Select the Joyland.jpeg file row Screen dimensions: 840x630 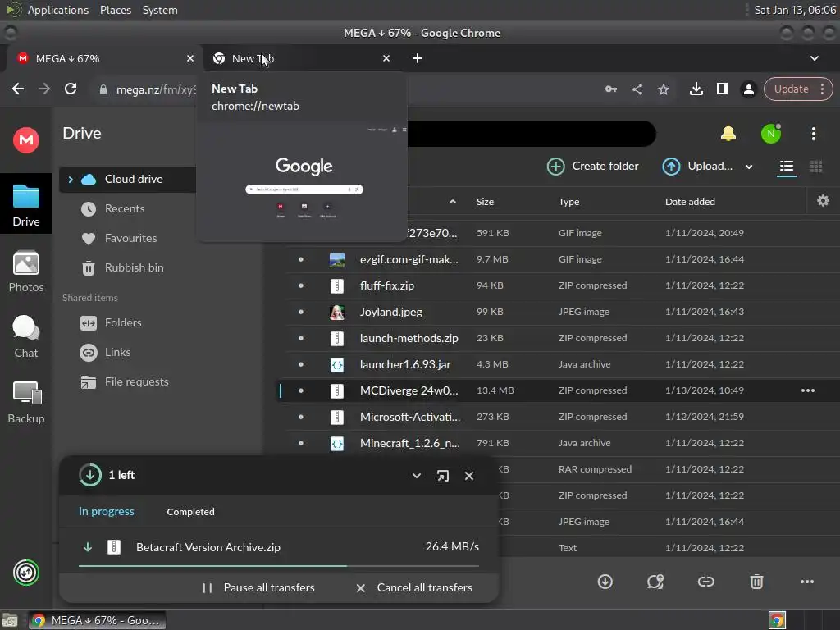pyautogui.click(x=559, y=312)
